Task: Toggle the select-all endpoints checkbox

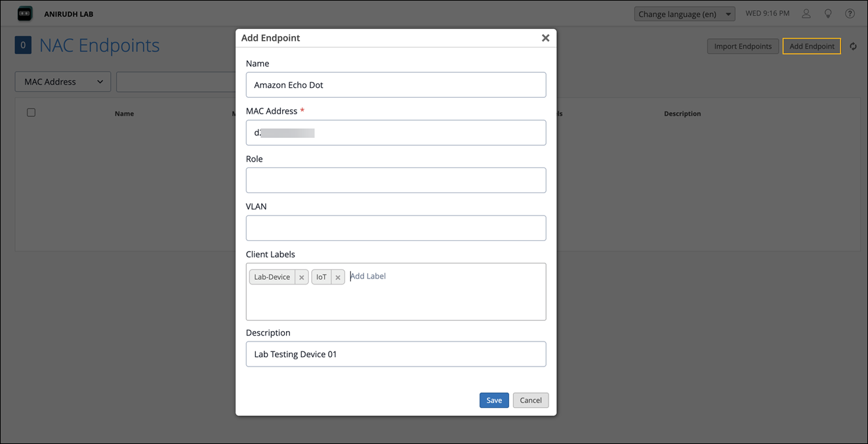Action: (31, 112)
